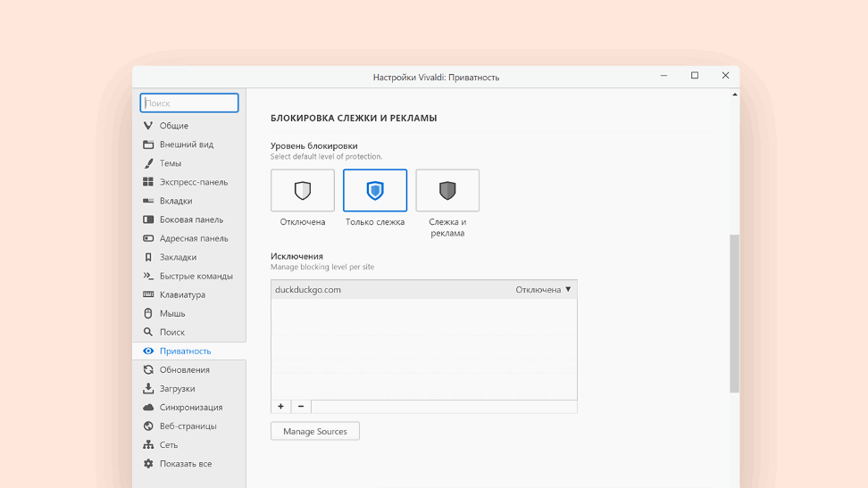Click the brush icon beside Темы
This screenshot has width=868, height=488.
pyautogui.click(x=148, y=163)
